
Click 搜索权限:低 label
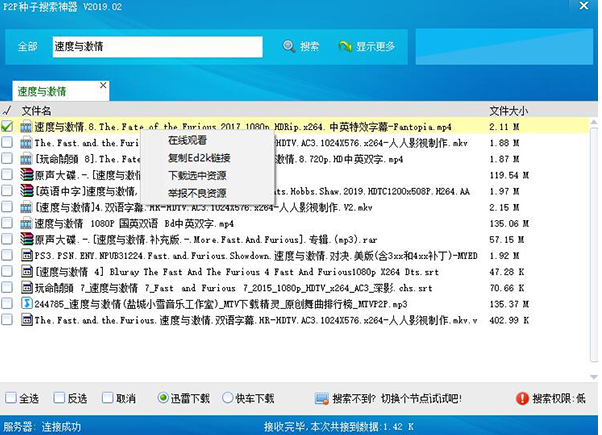click(x=559, y=399)
